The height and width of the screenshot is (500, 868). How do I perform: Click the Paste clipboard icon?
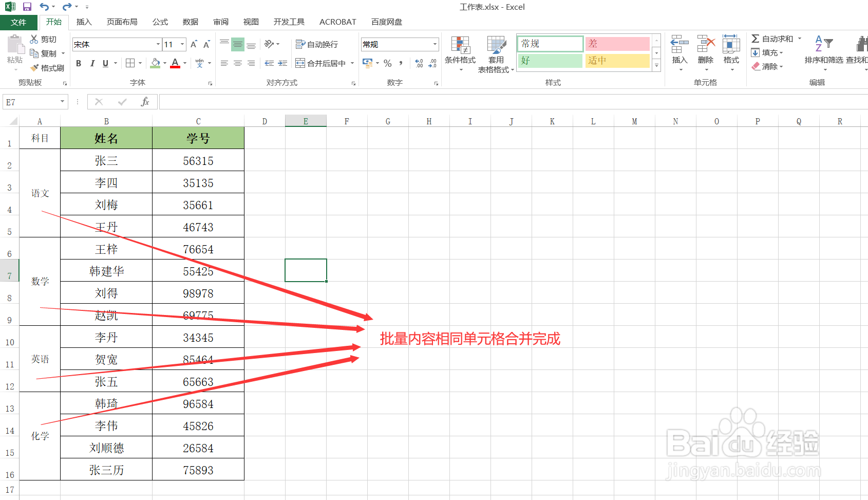(x=15, y=45)
